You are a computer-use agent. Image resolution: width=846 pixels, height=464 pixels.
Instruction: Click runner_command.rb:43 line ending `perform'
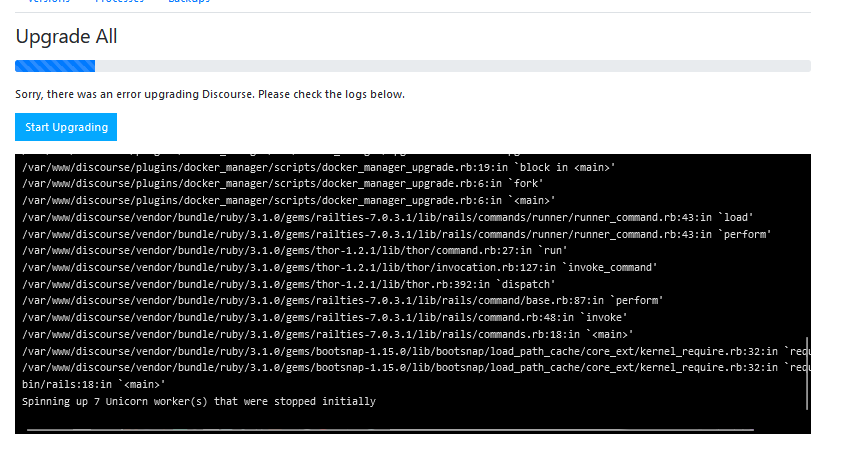397,234
